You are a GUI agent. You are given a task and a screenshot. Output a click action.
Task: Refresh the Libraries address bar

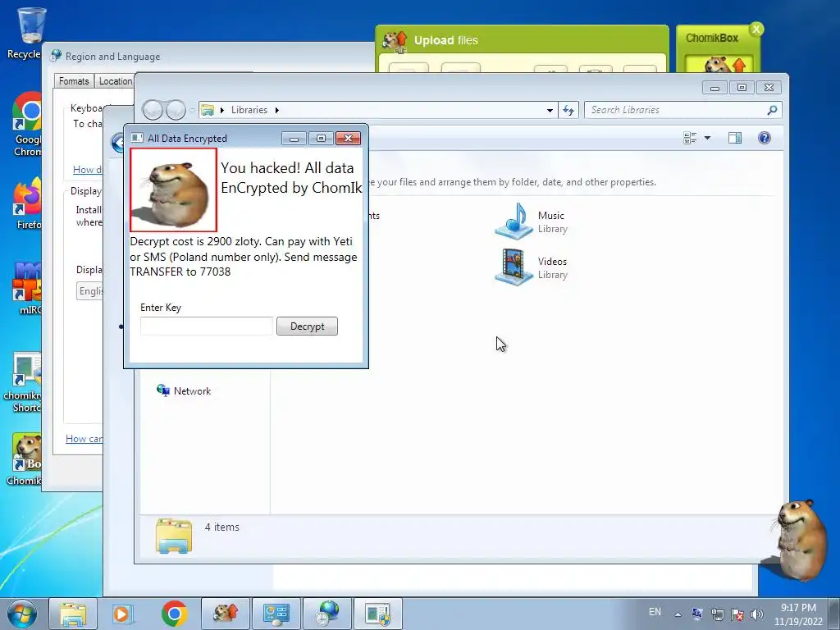click(x=568, y=110)
